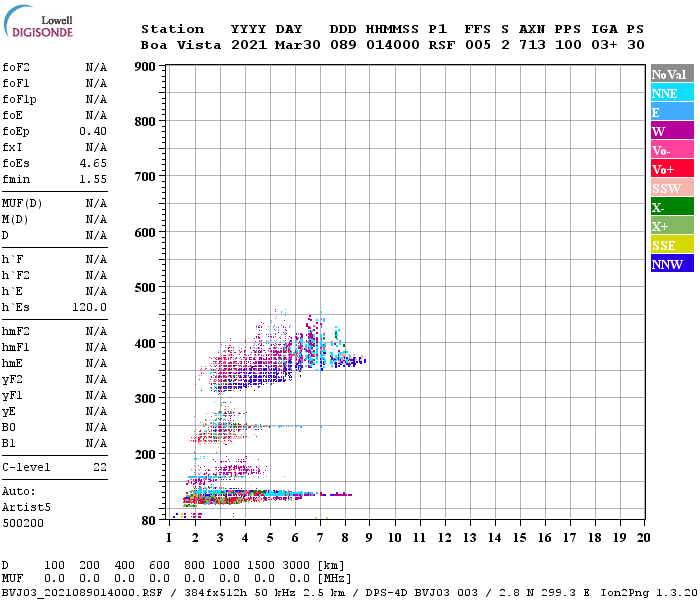Viewport: 700px width, 600px height.
Task: Click the B1 label
Action: click(9, 443)
